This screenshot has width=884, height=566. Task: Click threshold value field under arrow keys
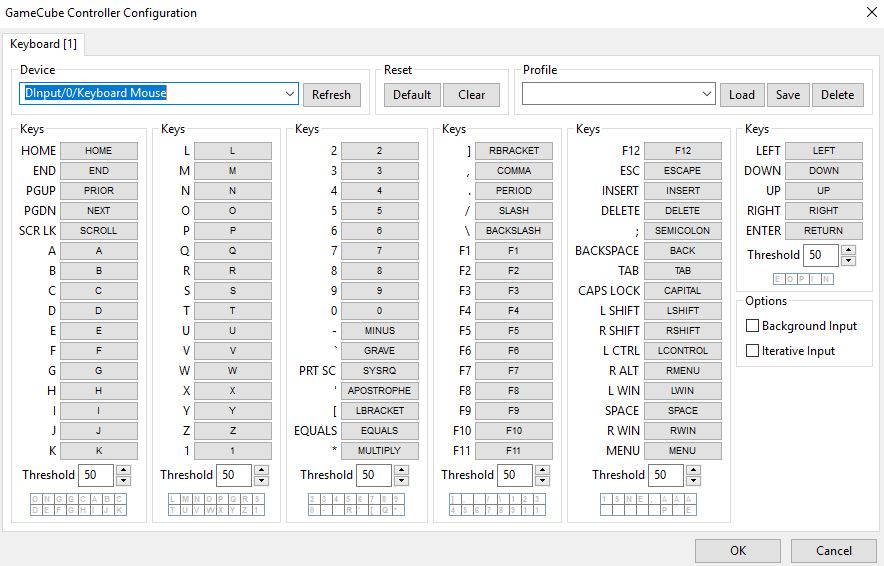point(821,255)
